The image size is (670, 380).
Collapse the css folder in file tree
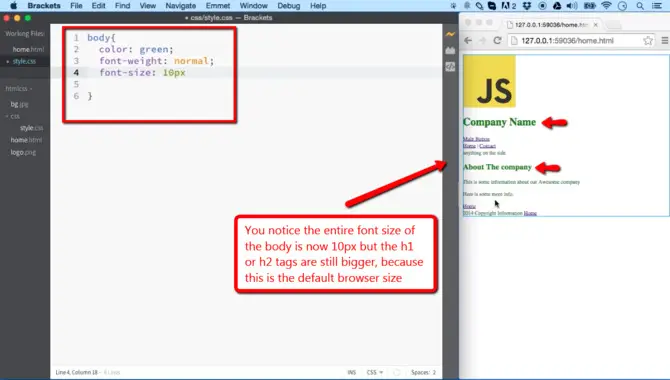click(13, 116)
